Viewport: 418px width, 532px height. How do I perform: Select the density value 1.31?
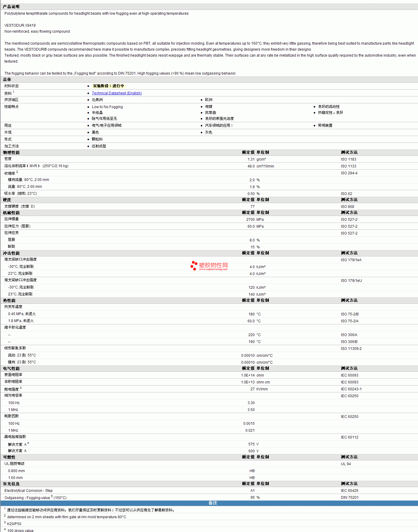pyautogui.click(x=251, y=159)
